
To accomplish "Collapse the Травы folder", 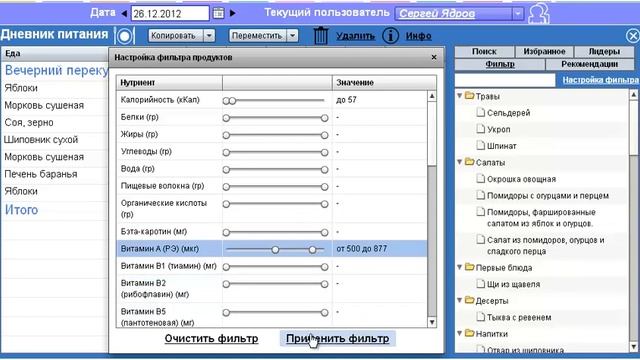I will [460, 96].
